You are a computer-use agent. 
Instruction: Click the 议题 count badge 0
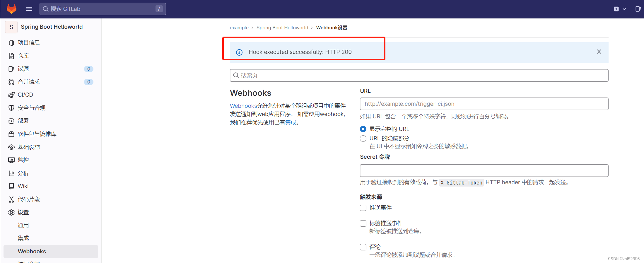click(x=89, y=69)
